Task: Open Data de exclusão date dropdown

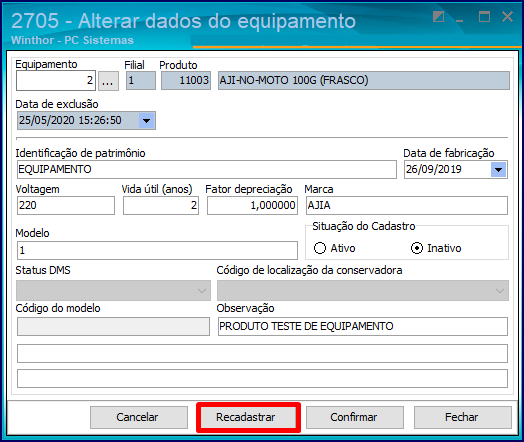Action: [x=146, y=121]
